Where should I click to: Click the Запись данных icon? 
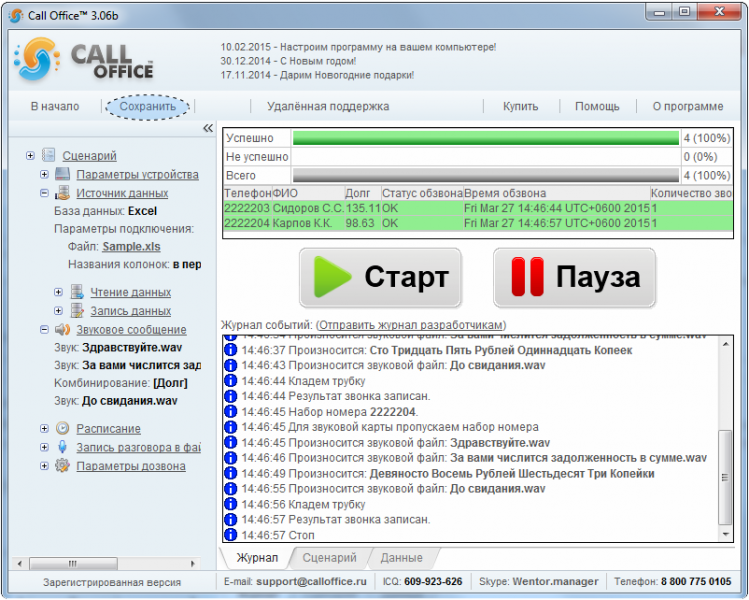pyautogui.click(x=77, y=311)
